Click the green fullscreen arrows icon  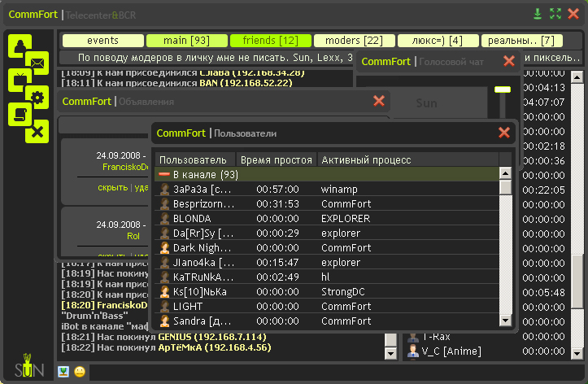[555, 14]
